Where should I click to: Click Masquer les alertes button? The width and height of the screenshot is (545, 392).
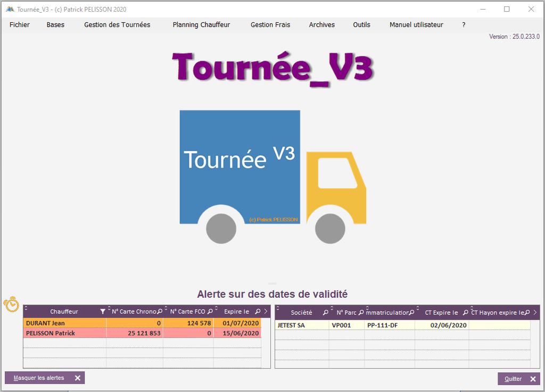(x=45, y=378)
